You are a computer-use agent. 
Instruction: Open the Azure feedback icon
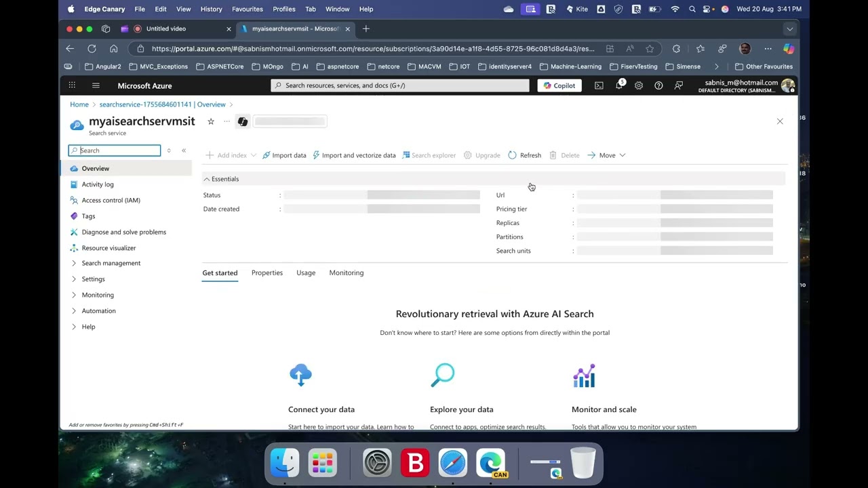(x=678, y=85)
